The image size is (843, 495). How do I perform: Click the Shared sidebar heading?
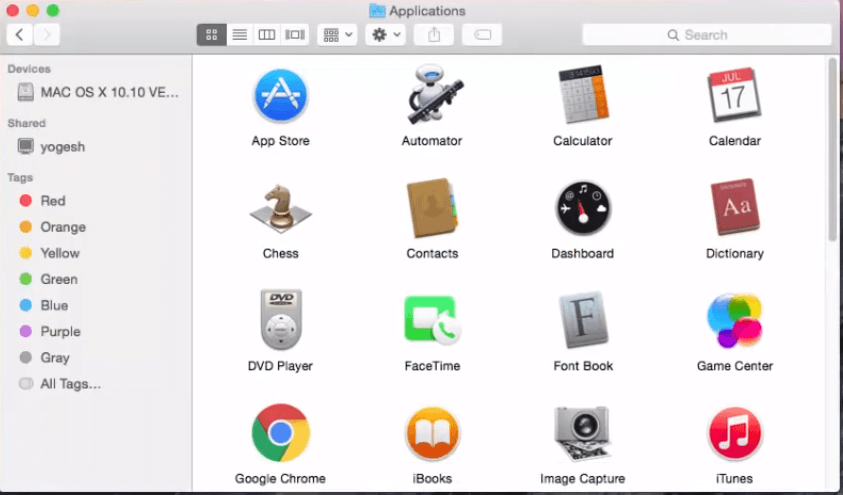click(x=26, y=123)
